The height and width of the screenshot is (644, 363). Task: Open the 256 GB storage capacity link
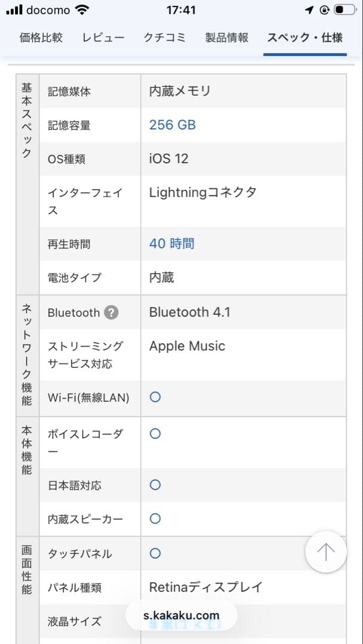tap(172, 125)
